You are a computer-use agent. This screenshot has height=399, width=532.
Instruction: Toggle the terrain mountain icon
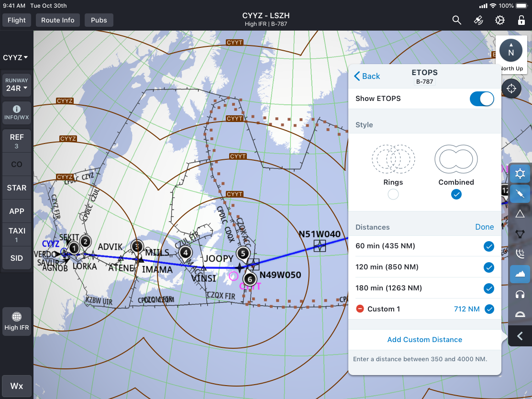pyautogui.click(x=520, y=274)
